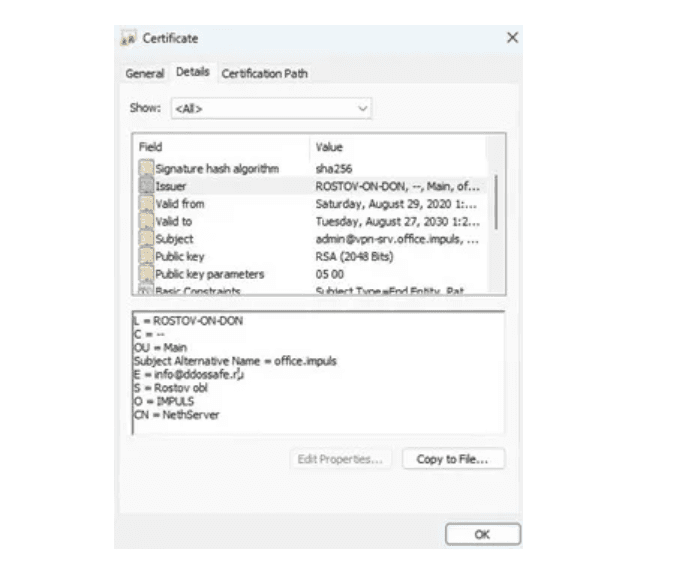Click the Basic Constraints field icon
Screen dimensions: 690x571
pos(146,290)
